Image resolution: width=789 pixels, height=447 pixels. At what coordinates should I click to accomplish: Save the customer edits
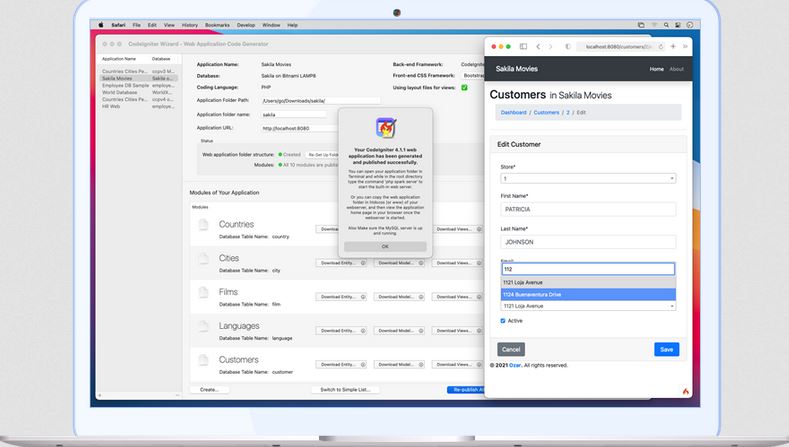tap(667, 349)
